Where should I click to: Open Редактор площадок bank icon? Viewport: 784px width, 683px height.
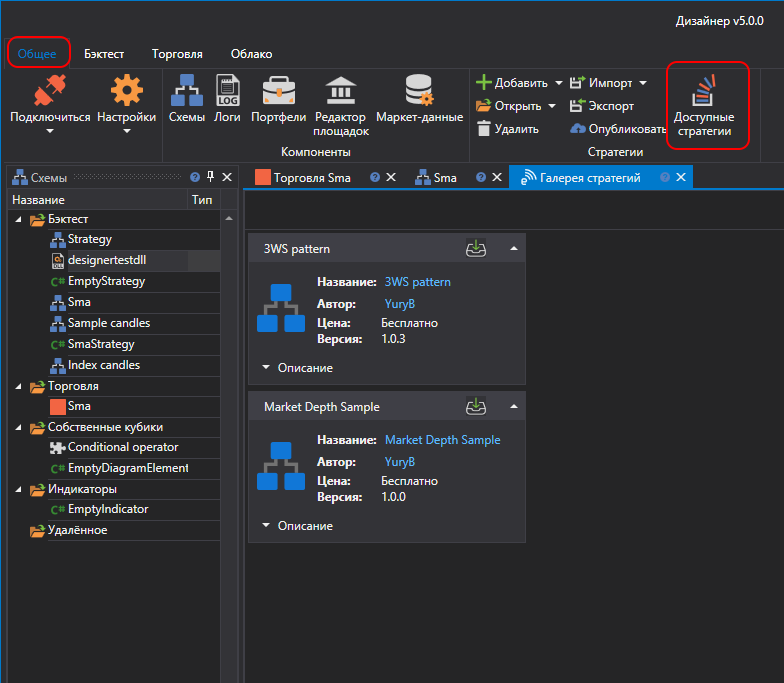click(x=340, y=90)
